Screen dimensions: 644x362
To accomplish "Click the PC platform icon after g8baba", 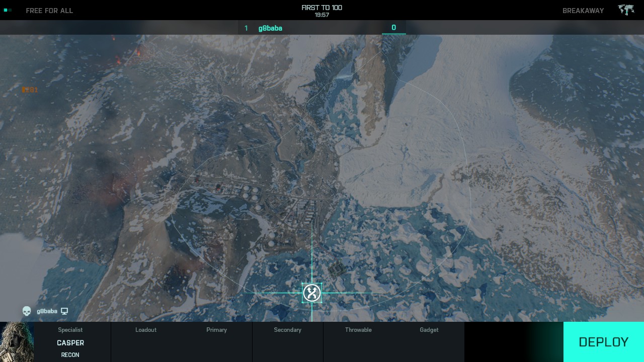I will pos(64,311).
